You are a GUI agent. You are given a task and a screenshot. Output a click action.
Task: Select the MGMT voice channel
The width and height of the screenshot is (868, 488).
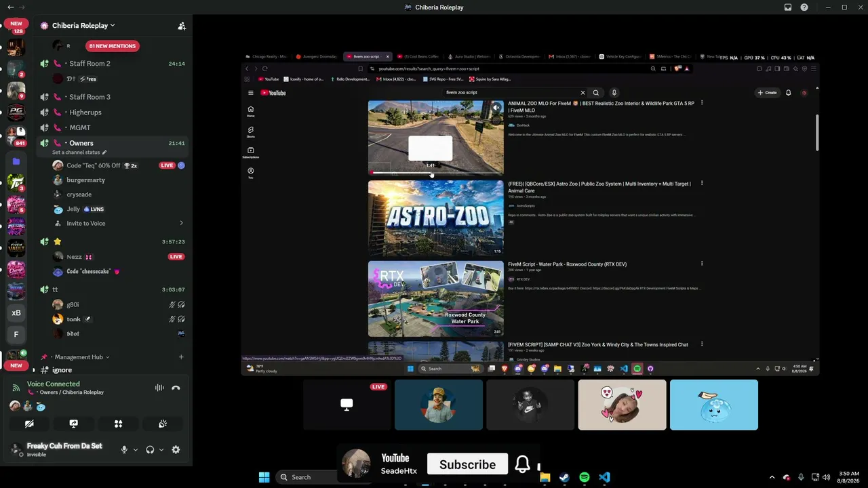[113, 127]
